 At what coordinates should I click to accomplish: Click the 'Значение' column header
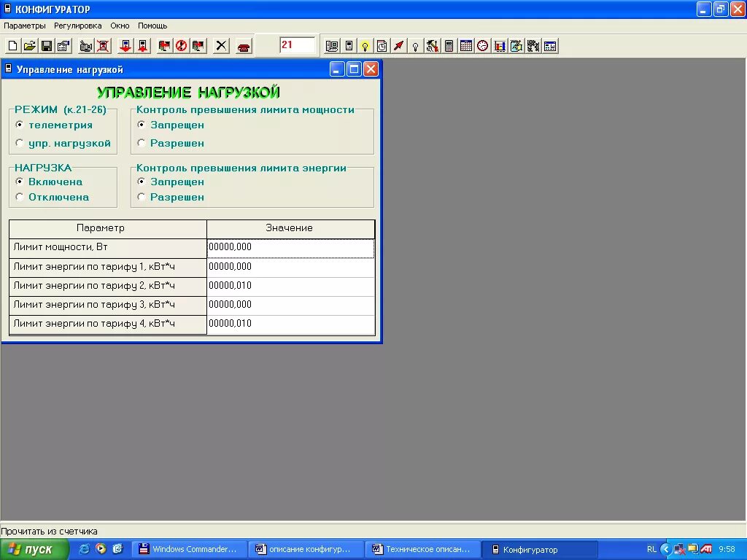(290, 228)
